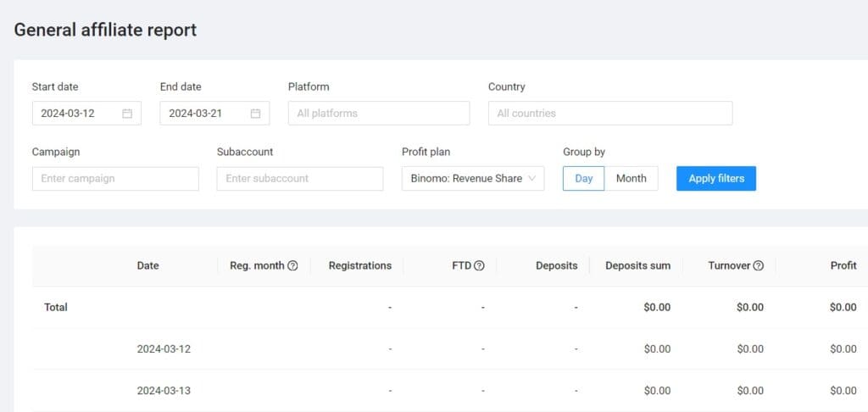This screenshot has width=868, height=412.
Task: Open the All countries selector
Action: 610,113
